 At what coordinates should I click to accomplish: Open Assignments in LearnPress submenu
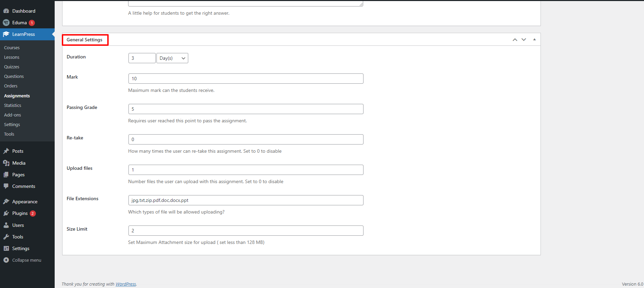[17, 96]
